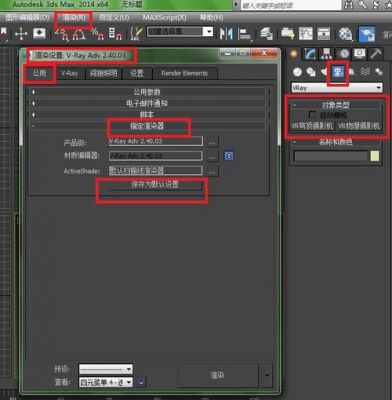Click the object color swatch
The image size is (392, 400).
pyautogui.click(x=375, y=156)
